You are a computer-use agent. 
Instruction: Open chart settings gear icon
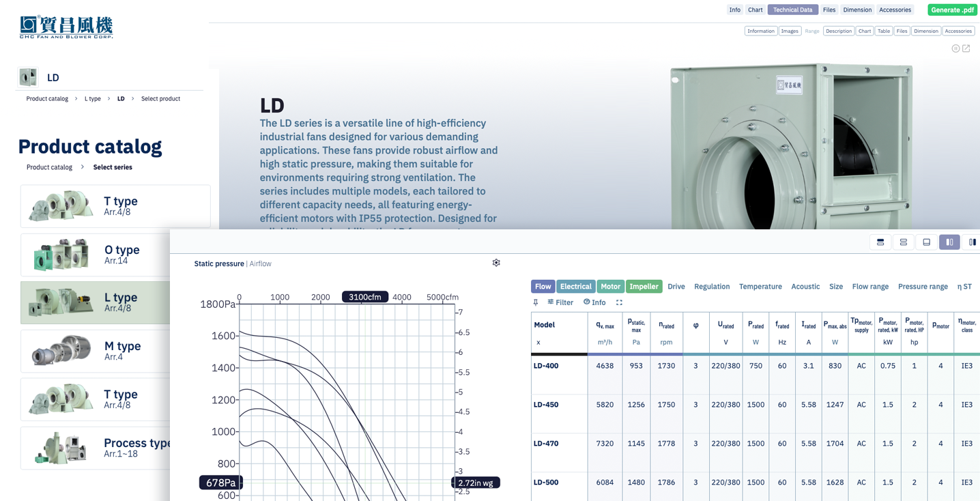click(496, 263)
